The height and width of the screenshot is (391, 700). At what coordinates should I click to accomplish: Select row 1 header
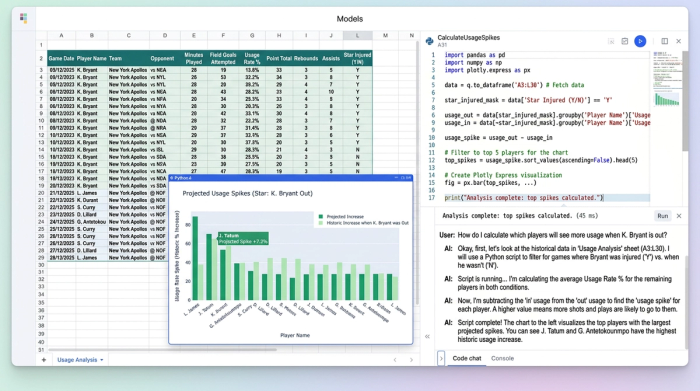click(x=41, y=45)
